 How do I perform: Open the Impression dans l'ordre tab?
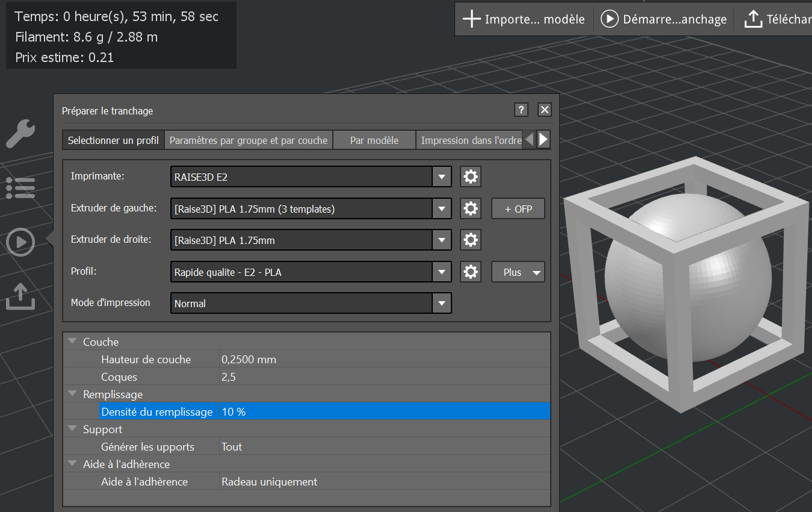tap(469, 140)
